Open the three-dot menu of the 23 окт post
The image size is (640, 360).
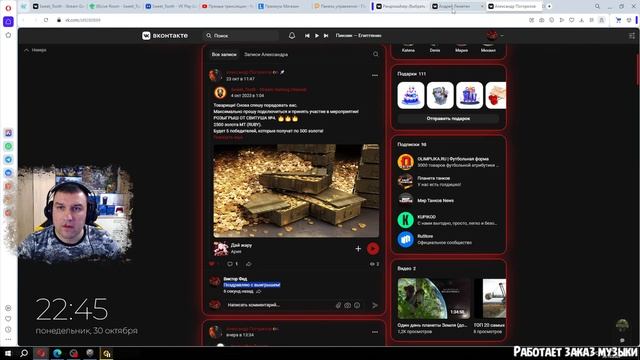coord(375,76)
